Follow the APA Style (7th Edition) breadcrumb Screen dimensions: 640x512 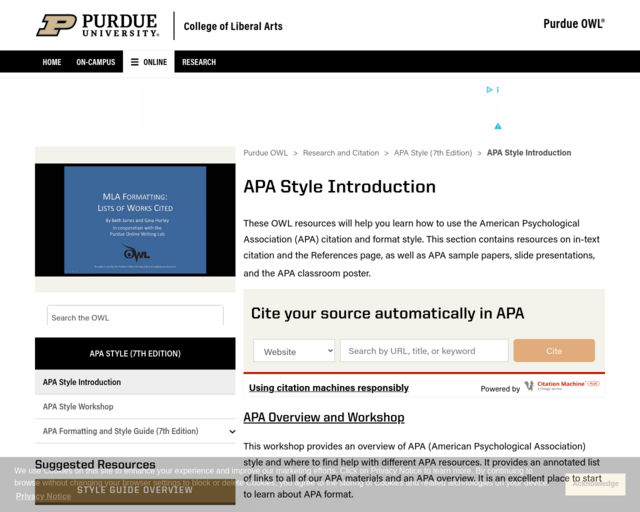click(x=433, y=153)
